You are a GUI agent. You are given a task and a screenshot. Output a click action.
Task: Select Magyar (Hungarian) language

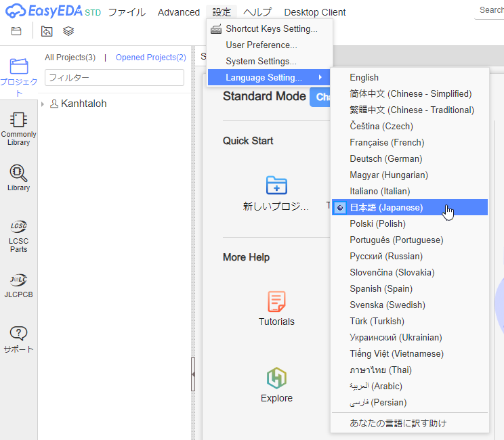409,175
